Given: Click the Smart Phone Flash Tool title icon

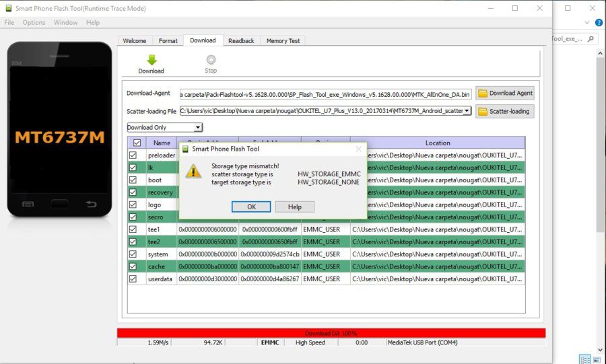Looking at the screenshot, I should click(x=9, y=8).
